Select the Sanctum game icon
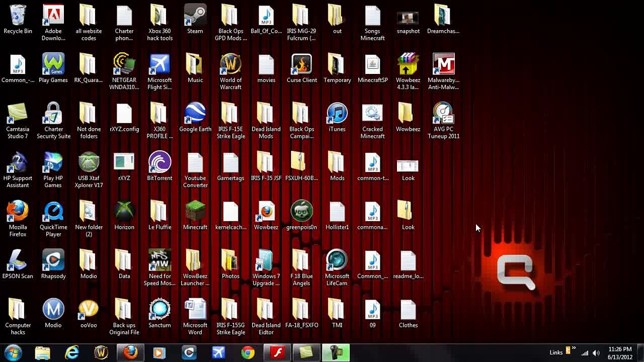 click(159, 314)
